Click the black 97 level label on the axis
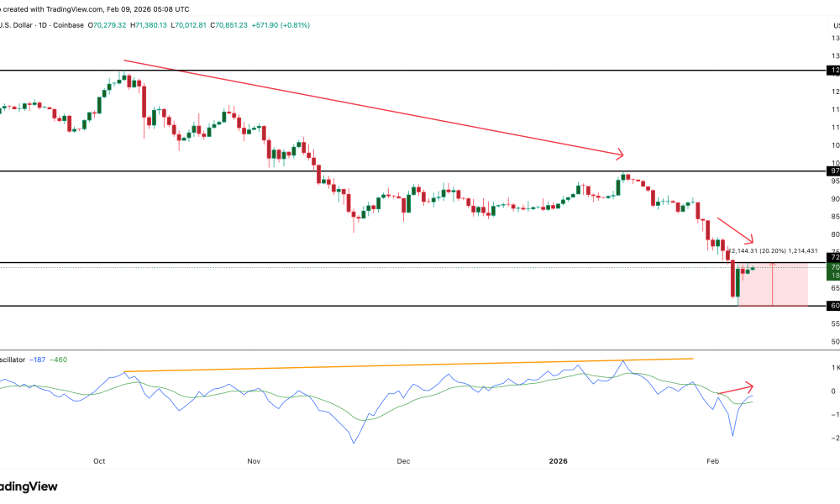This screenshot has height=504, width=840. click(x=834, y=171)
